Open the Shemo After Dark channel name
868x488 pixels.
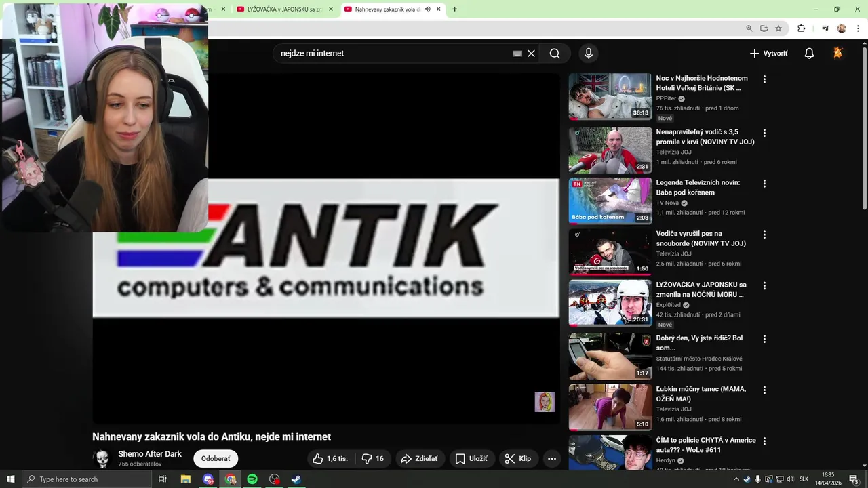click(x=150, y=454)
